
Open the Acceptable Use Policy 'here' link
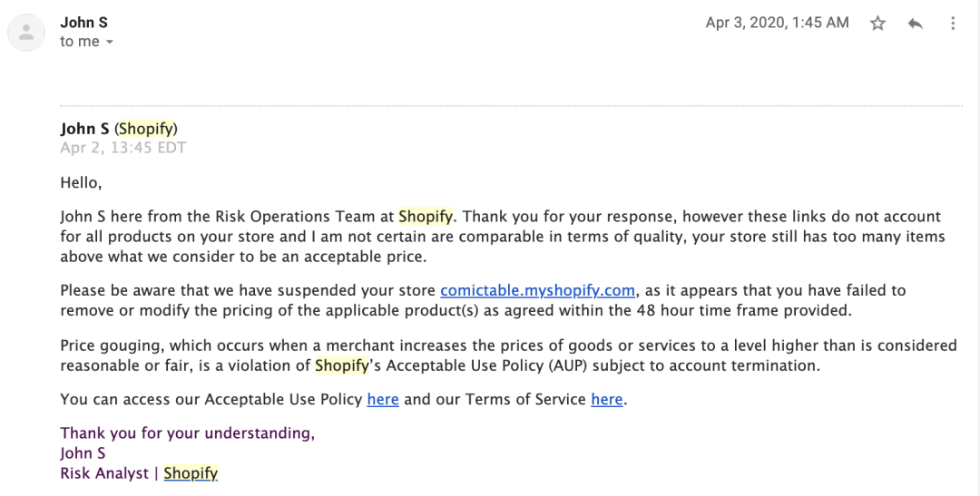click(x=383, y=399)
